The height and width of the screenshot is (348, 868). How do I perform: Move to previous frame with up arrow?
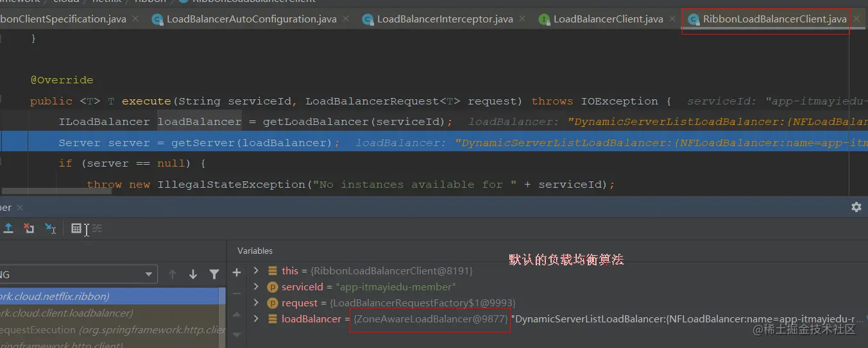click(x=173, y=274)
